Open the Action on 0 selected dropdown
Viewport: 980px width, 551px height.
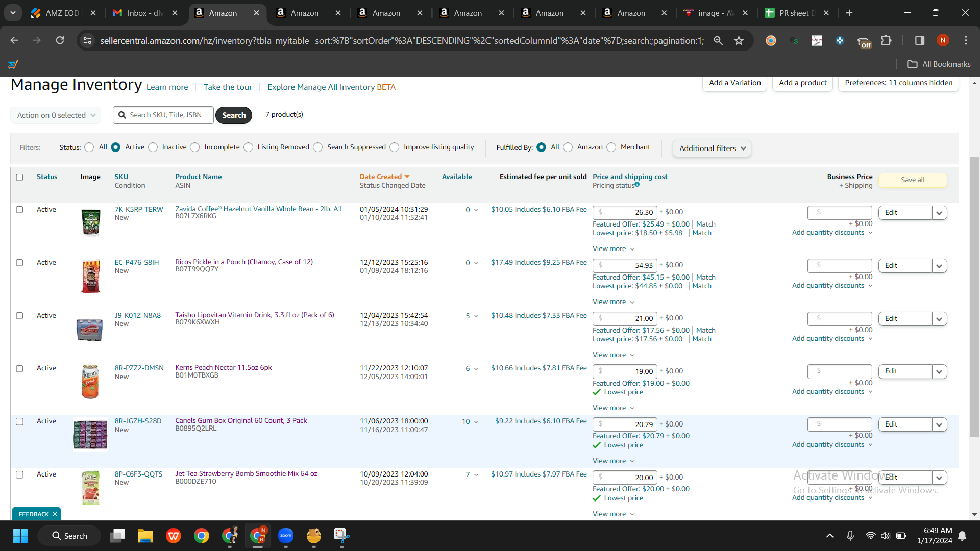pos(56,115)
